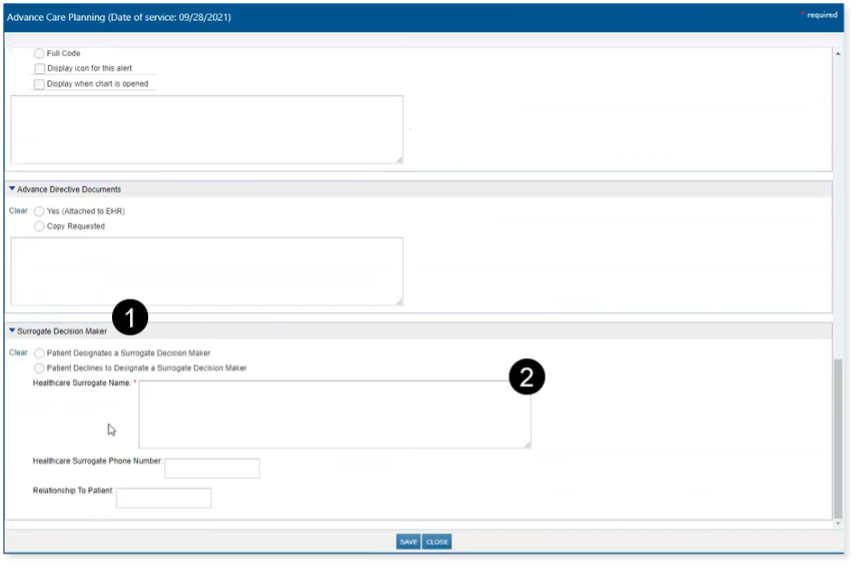The width and height of the screenshot is (858, 568).
Task: Focus the Healthcare Surrogate Phone Number field
Action: pos(212,468)
